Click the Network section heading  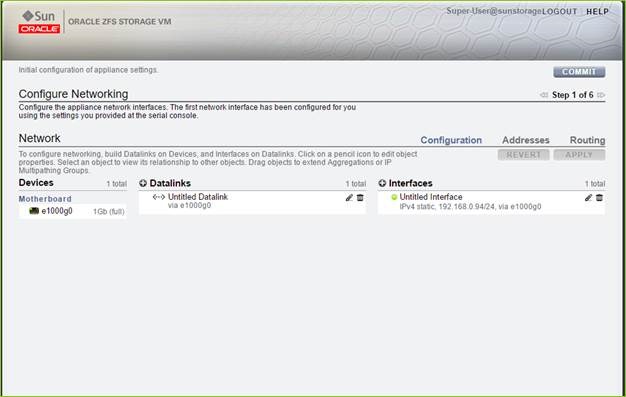pos(40,138)
